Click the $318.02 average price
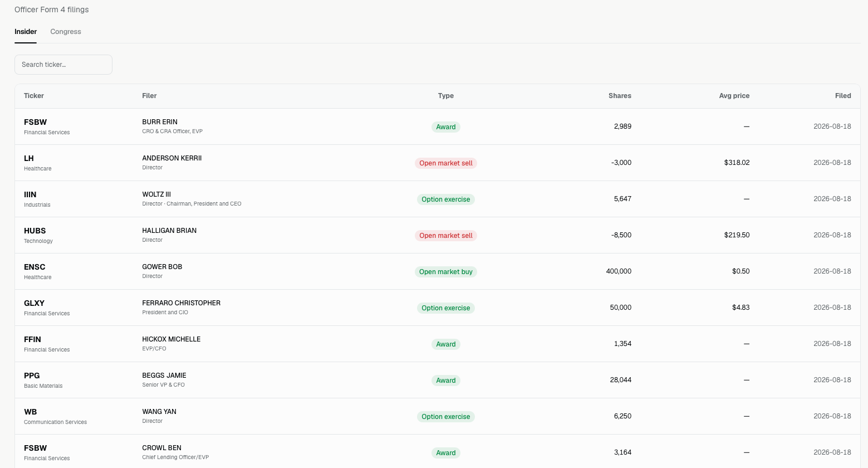 pyautogui.click(x=737, y=163)
